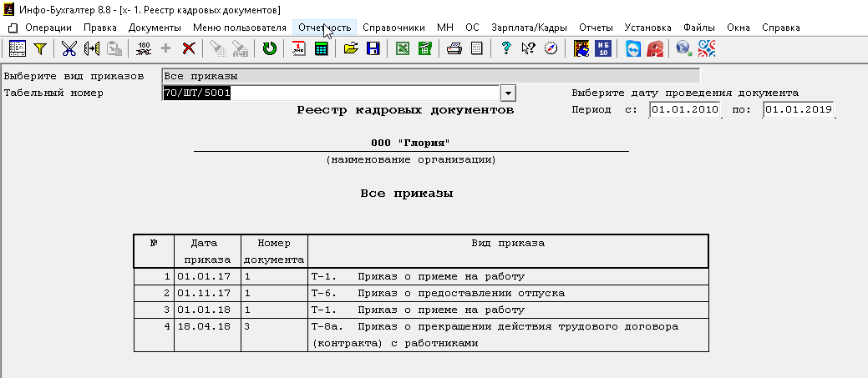Open the Операции menu
Screen dimensions: 868x378
(x=48, y=28)
